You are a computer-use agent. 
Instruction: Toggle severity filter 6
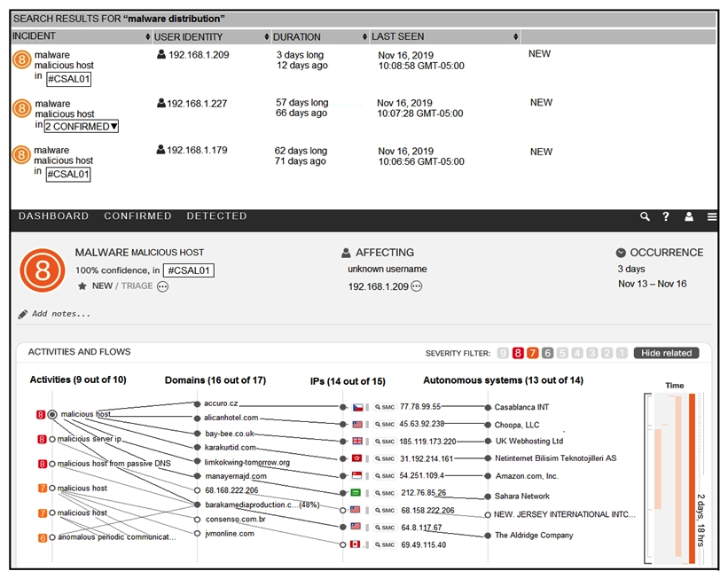click(547, 354)
